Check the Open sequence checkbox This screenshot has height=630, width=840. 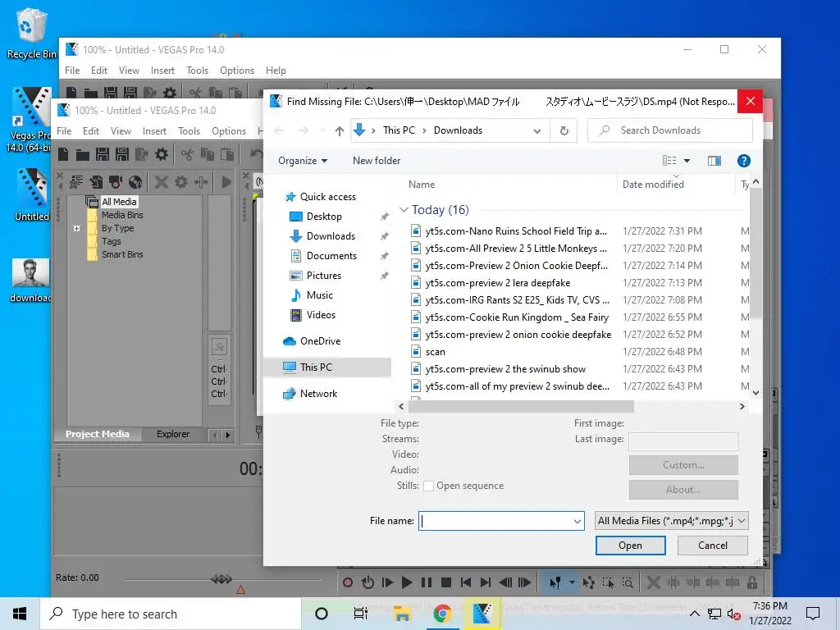click(428, 486)
